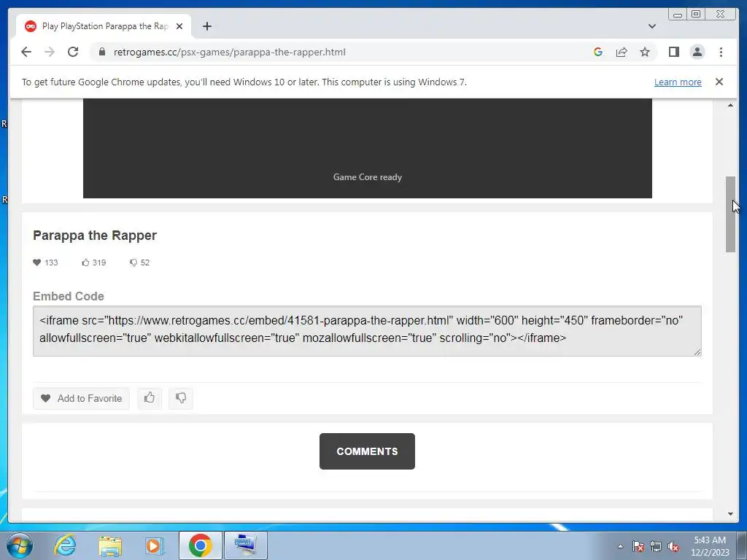Click the forward navigation arrow
Screen dimensions: 747x560
[50, 52]
